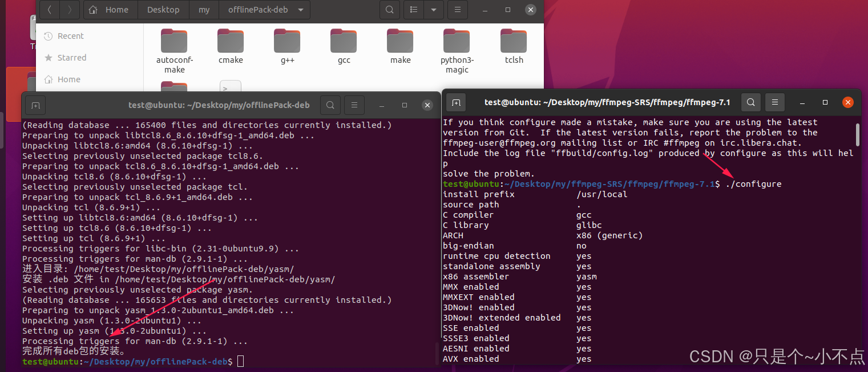Select the g++ folder
868x372 pixels.
coord(287,46)
